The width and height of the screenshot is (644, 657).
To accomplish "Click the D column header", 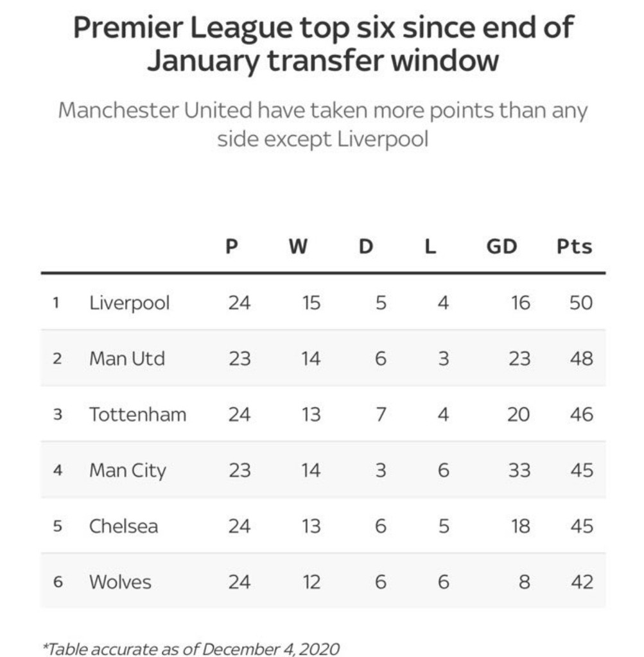I will click(365, 247).
